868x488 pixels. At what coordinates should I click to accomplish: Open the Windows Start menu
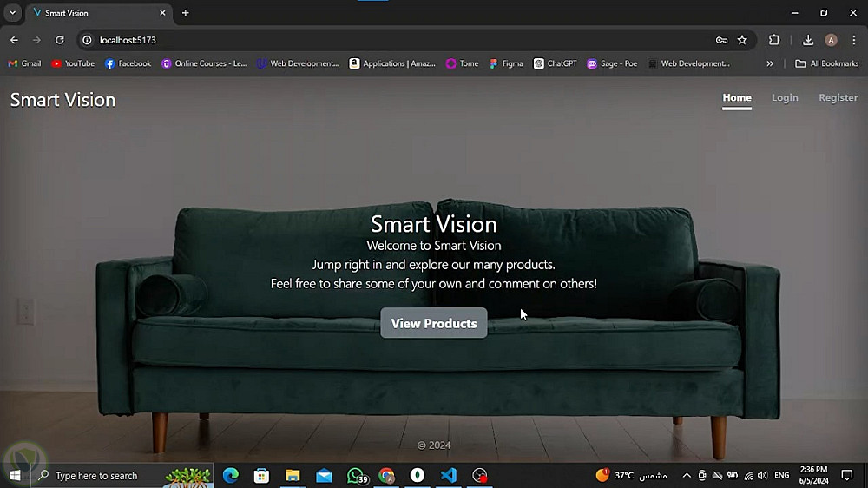point(15,475)
